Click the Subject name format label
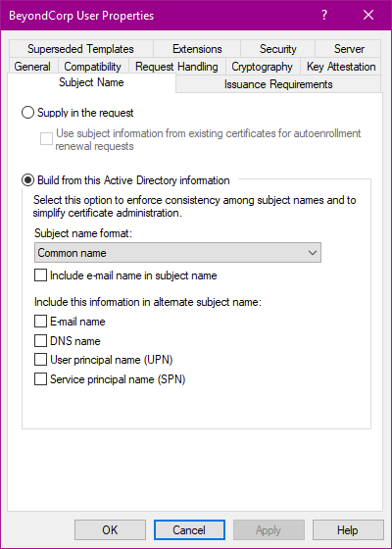This screenshot has width=392, height=549. point(83,233)
